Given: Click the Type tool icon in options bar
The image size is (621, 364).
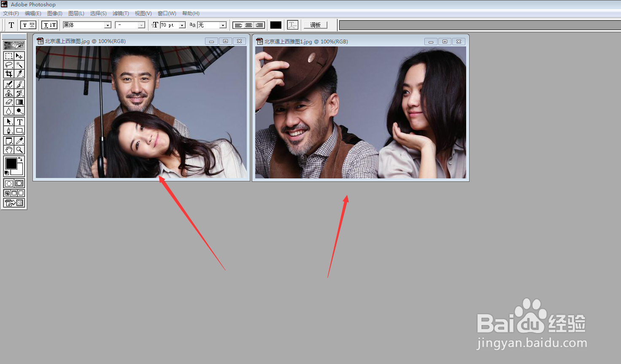Looking at the screenshot, I should [11, 25].
